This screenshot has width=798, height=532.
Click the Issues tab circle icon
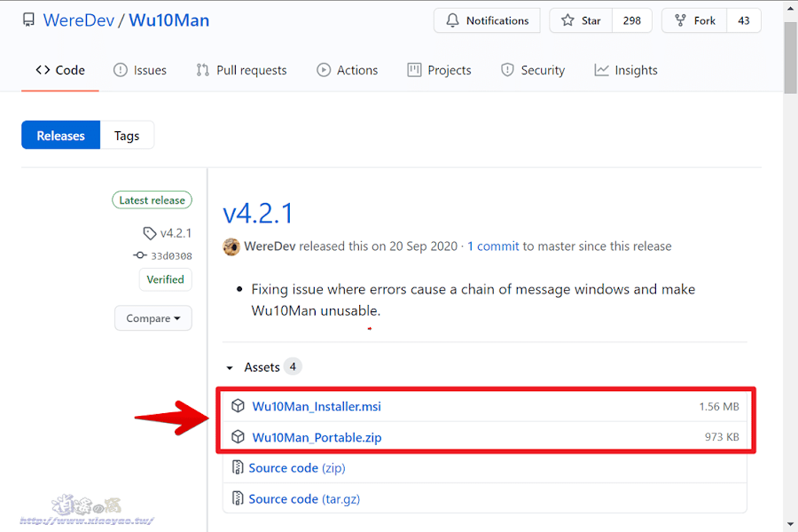pyautogui.click(x=120, y=70)
